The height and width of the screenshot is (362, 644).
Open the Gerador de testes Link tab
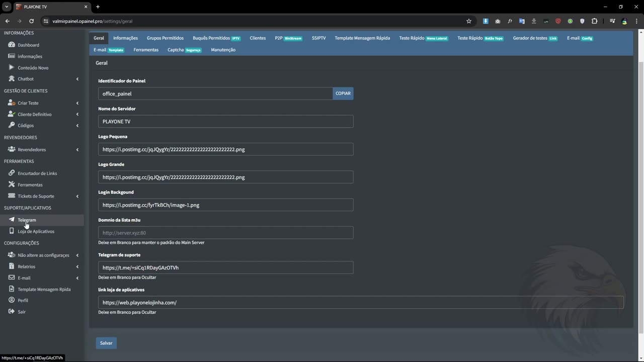(535, 38)
